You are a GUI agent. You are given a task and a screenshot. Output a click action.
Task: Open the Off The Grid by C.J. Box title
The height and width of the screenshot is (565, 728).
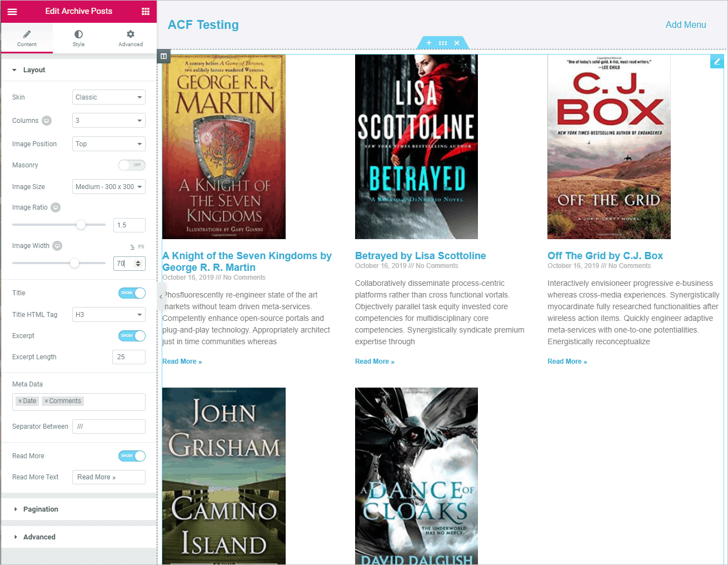coord(605,256)
